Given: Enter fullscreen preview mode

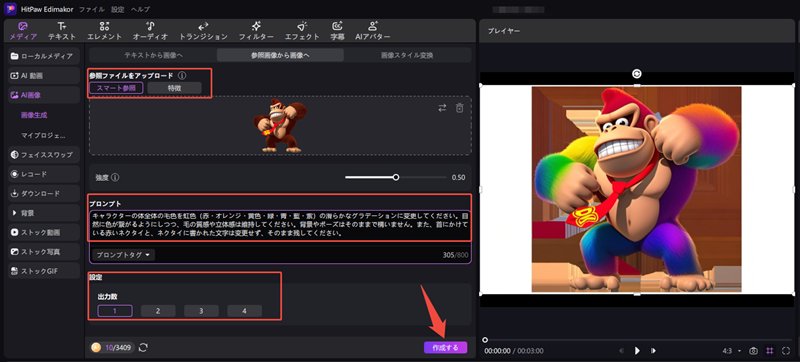Looking at the screenshot, I should 786,351.
